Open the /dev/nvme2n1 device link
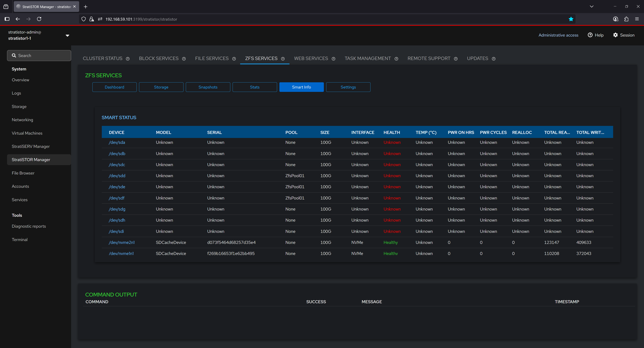 tap(121, 242)
